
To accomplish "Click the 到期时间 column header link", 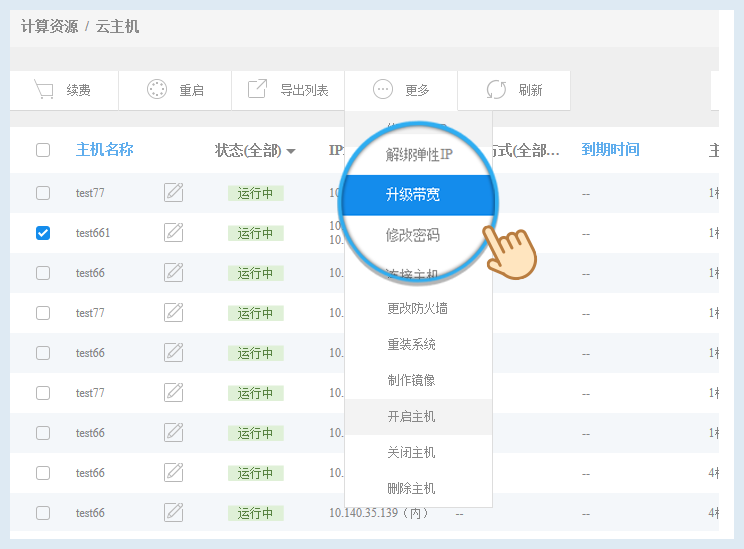I will point(610,150).
